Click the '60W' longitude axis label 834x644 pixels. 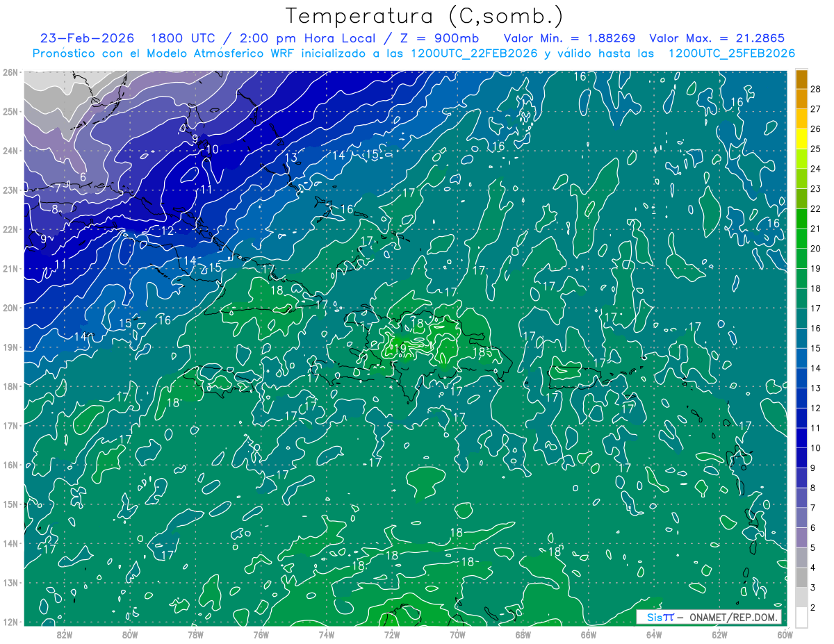[x=785, y=634]
